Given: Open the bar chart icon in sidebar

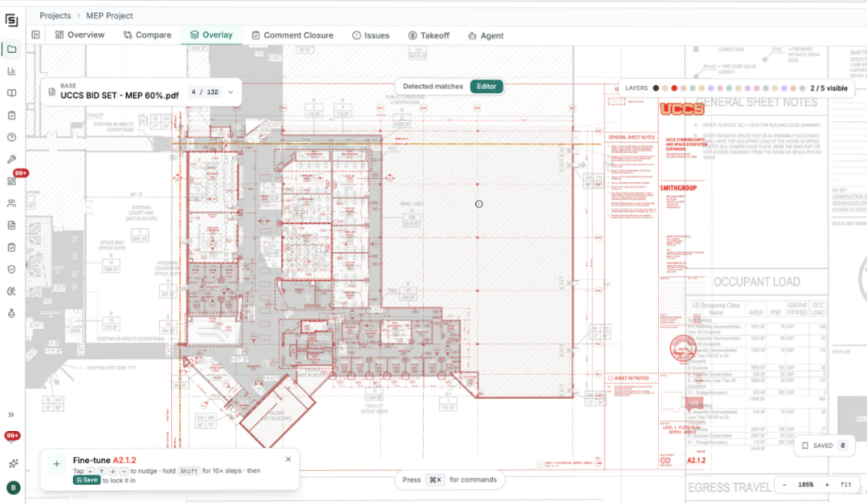Looking at the screenshot, I should click(x=11, y=71).
